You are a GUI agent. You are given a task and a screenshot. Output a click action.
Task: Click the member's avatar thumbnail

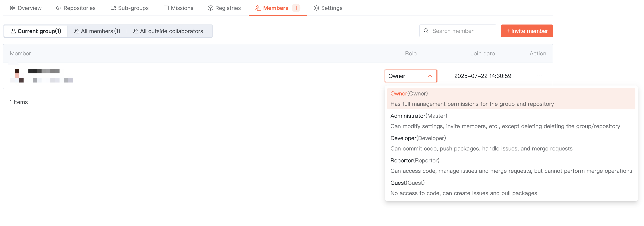17,76
